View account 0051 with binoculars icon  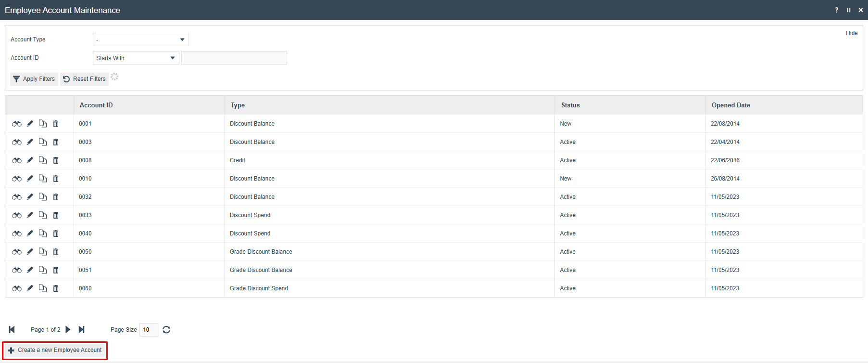point(17,270)
